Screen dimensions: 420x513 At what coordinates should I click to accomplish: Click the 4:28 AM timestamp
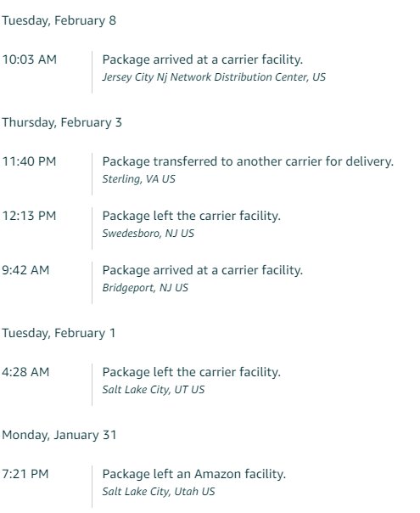(25, 372)
